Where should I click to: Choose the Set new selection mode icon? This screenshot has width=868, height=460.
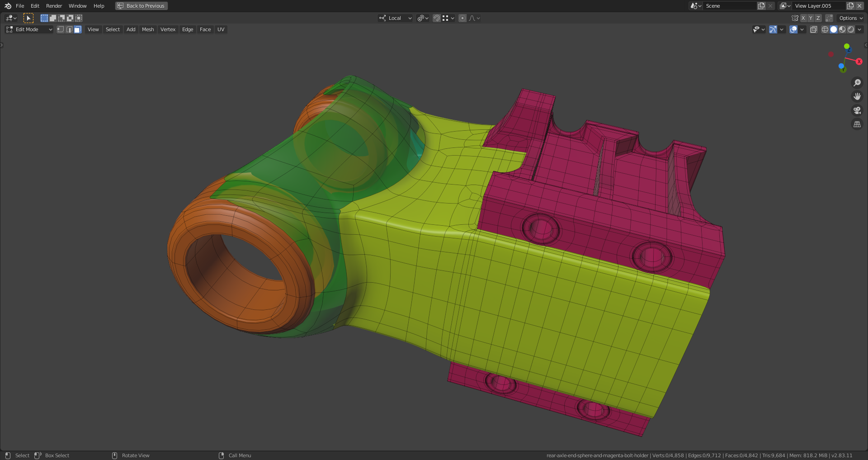coord(44,18)
